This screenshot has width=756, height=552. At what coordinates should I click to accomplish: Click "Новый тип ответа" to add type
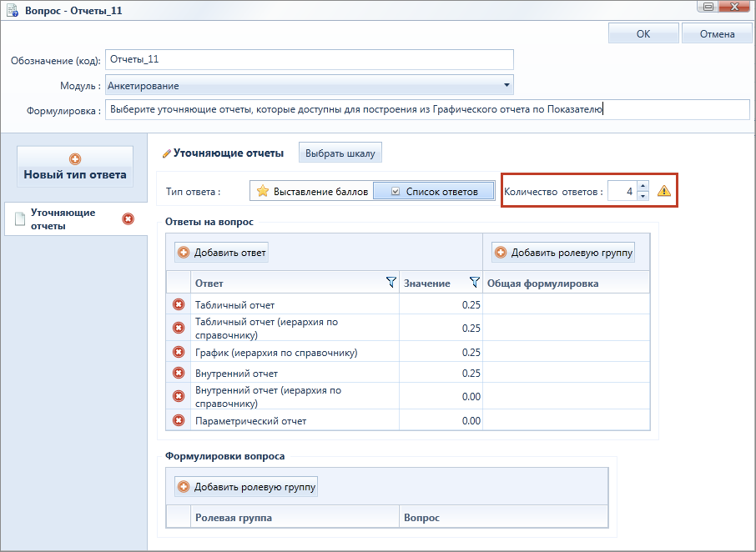click(x=75, y=167)
